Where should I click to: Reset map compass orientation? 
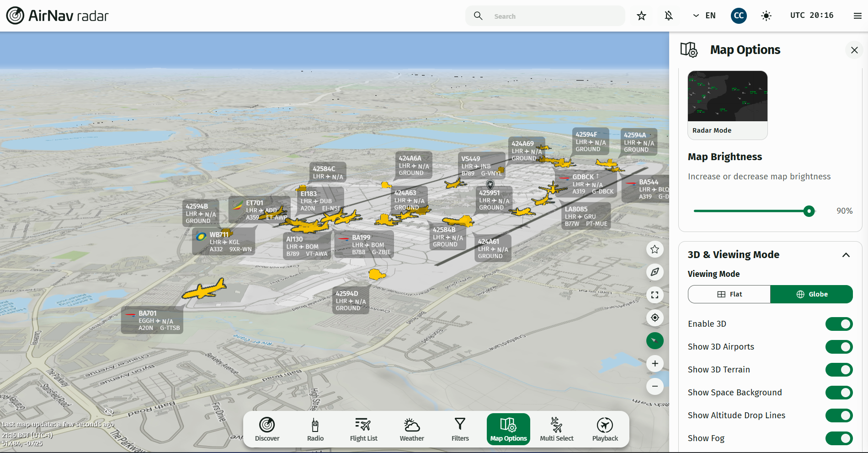(x=655, y=340)
